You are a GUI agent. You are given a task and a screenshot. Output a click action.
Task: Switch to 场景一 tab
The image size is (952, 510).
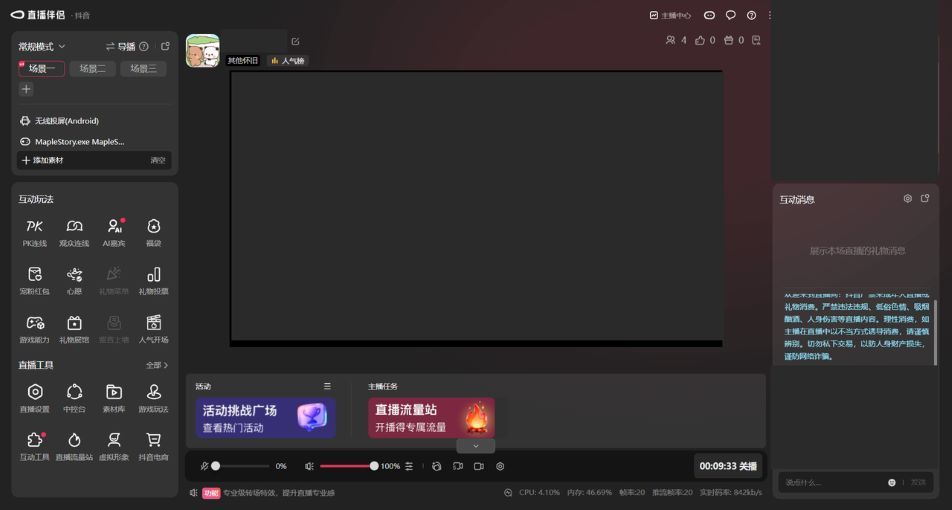coord(41,69)
